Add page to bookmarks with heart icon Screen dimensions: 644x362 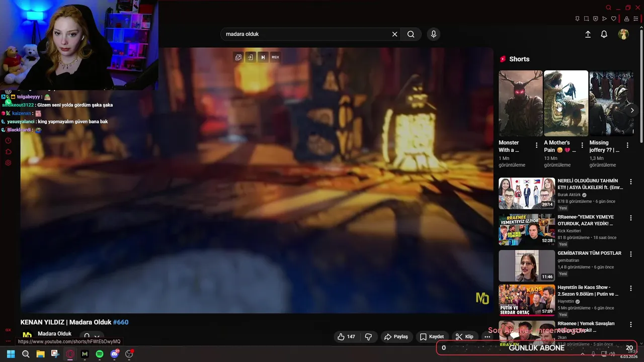614,19
